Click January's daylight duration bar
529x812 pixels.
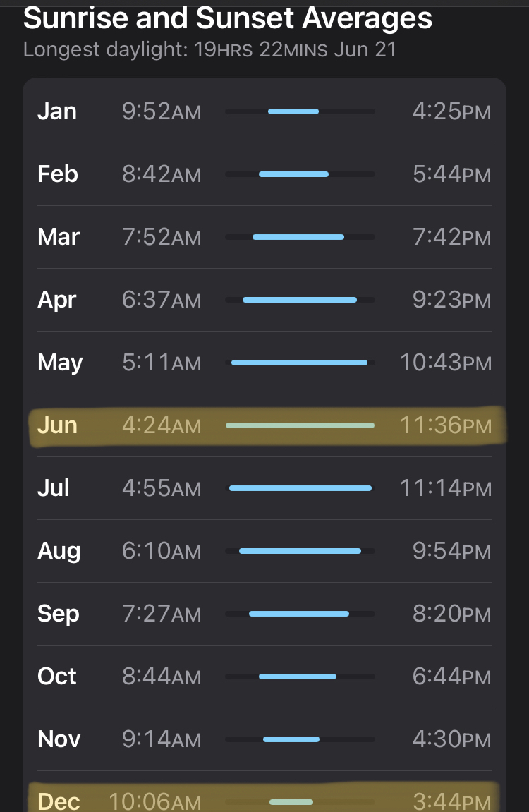click(x=293, y=111)
